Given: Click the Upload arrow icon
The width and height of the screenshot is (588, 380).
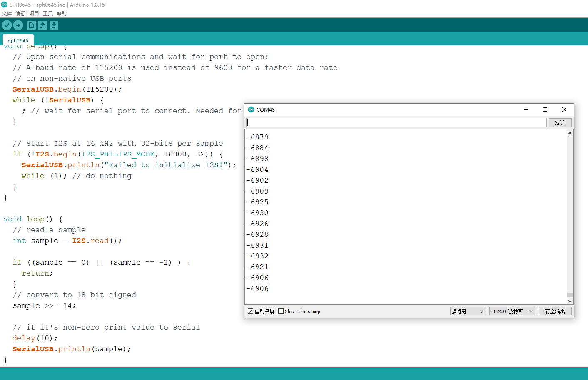Looking at the screenshot, I should pyautogui.click(x=18, y=25).
